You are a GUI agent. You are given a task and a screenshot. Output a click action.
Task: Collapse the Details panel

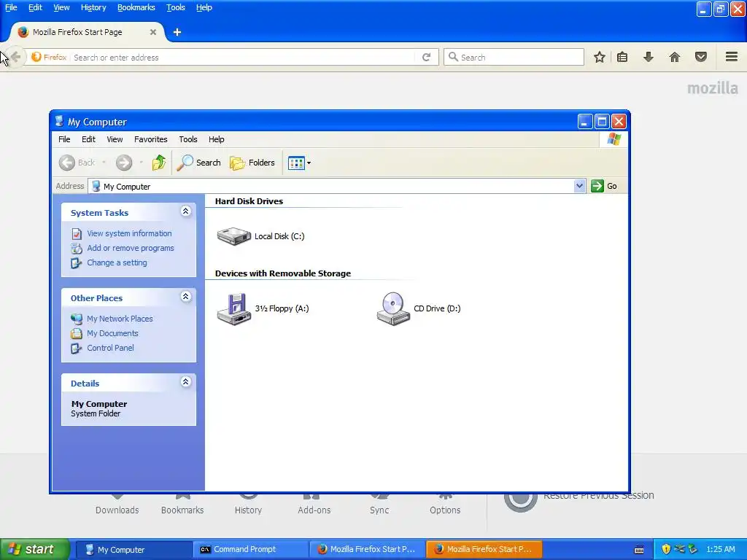click(x=186, y=381)
